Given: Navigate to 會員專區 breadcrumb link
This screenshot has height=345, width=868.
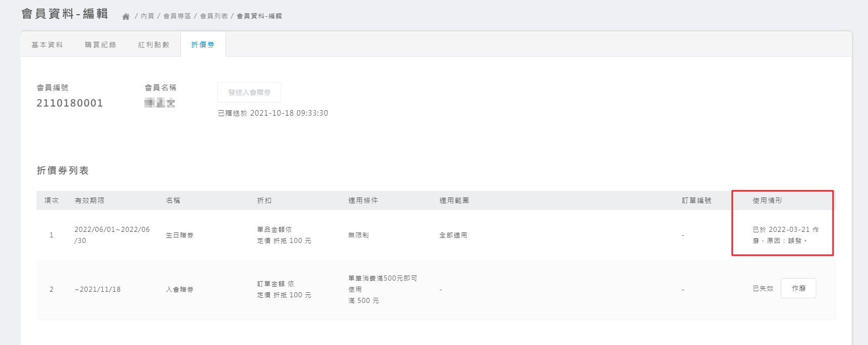Looking at the screenshot, I should coord(177,16).
